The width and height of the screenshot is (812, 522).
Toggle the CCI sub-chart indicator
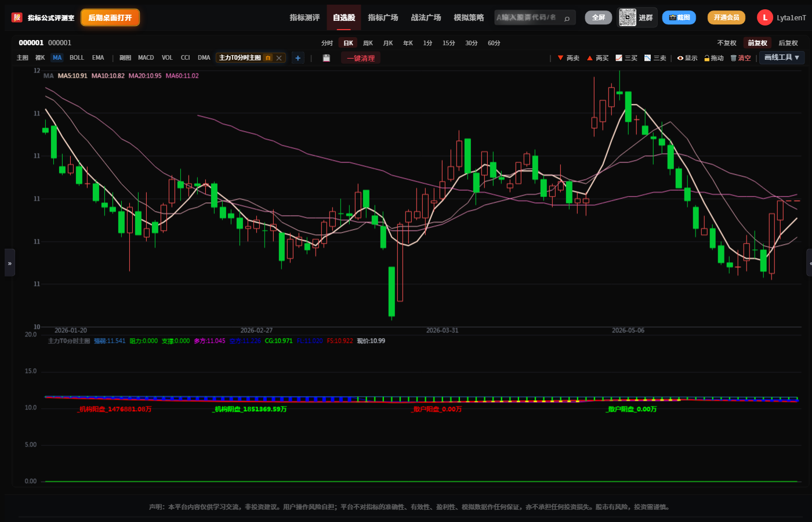186,57
